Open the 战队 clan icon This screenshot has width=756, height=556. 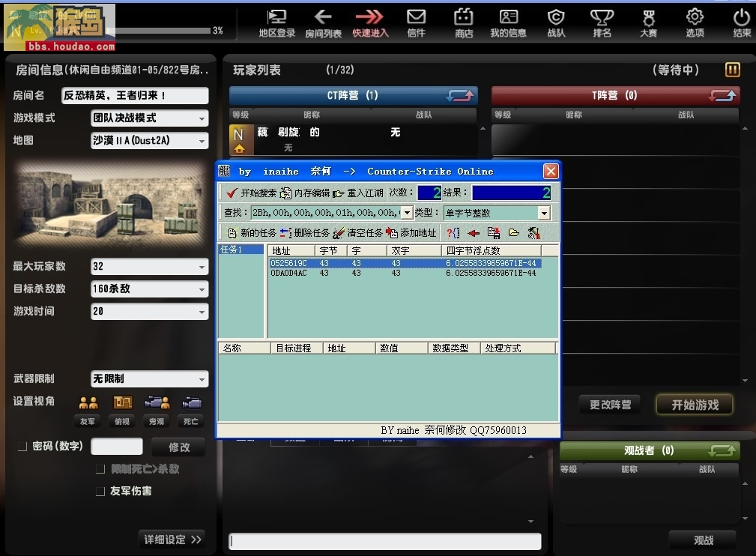point(556,23)
